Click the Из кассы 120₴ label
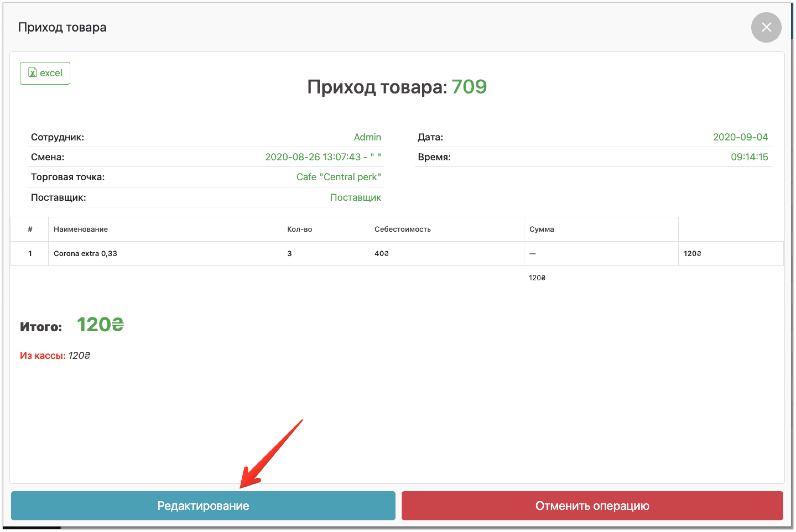The image size is (796, 532). (x=55, y=356)
